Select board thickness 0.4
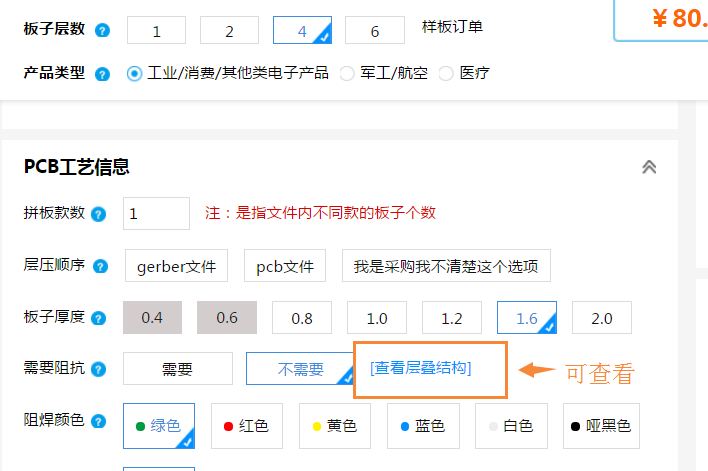Viewport: 708px width, 471px height. [152, 318]
